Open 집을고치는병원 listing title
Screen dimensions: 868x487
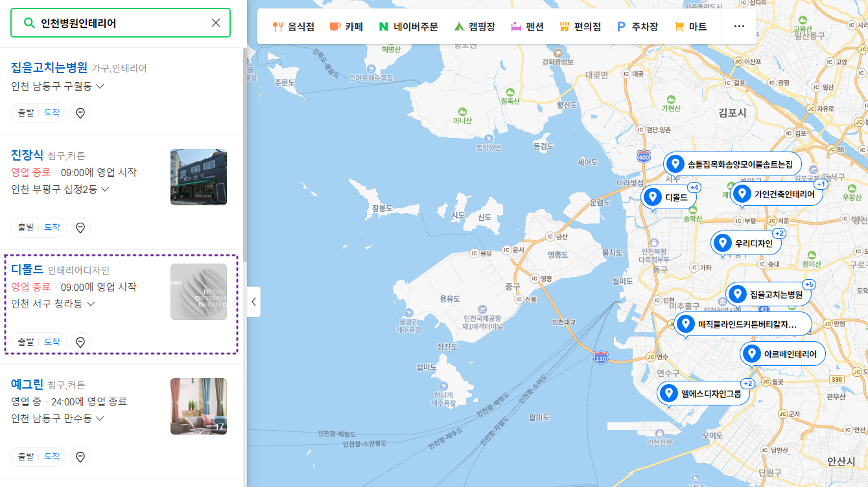[x=49, y=67]
